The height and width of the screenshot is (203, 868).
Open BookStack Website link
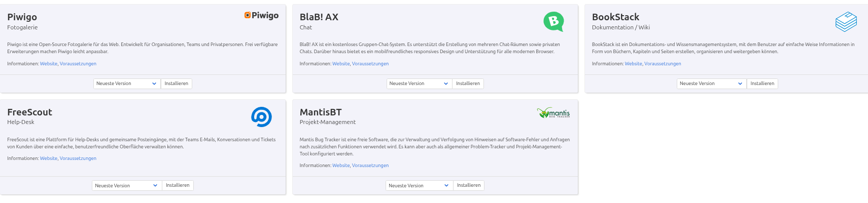633,64
